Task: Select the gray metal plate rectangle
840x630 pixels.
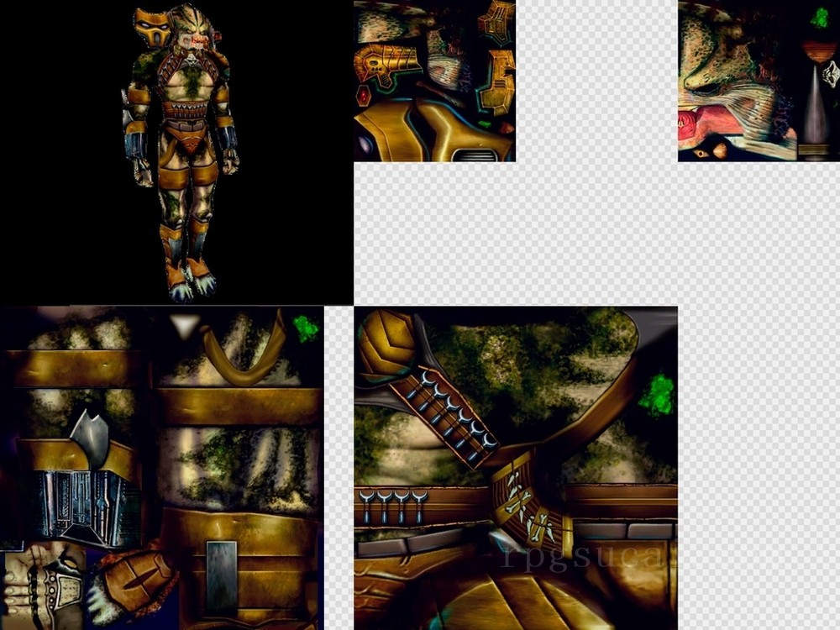Action: coord(222,578)
